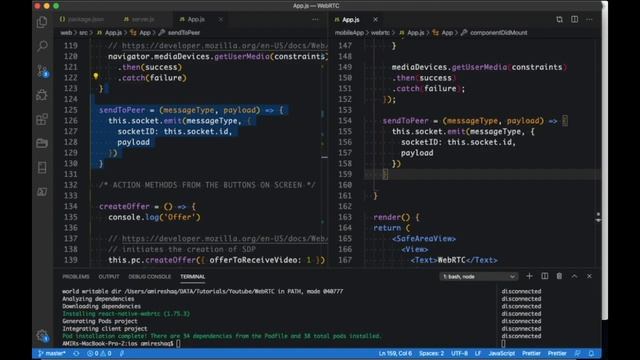
Task: Select the bash, node terminal dropdown
Action: pyautogui.click(x=479, y=277)
